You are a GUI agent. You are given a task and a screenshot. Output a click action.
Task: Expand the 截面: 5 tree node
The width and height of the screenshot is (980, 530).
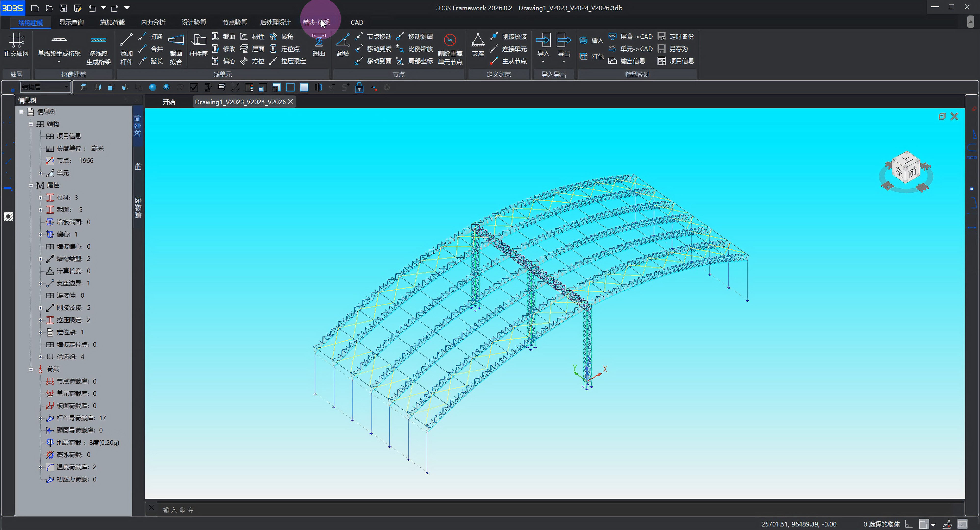click(41, 210)
